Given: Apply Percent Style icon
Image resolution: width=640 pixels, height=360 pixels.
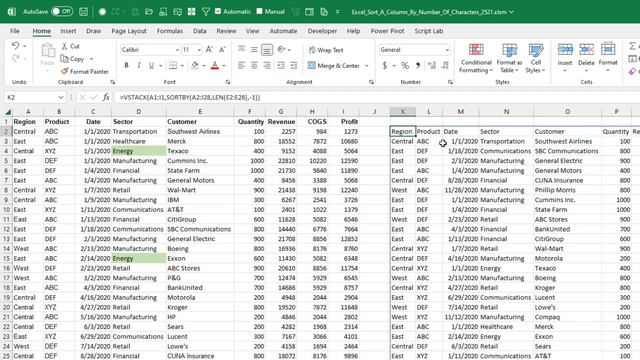Looking at the screenshot, I should [405, 65].
